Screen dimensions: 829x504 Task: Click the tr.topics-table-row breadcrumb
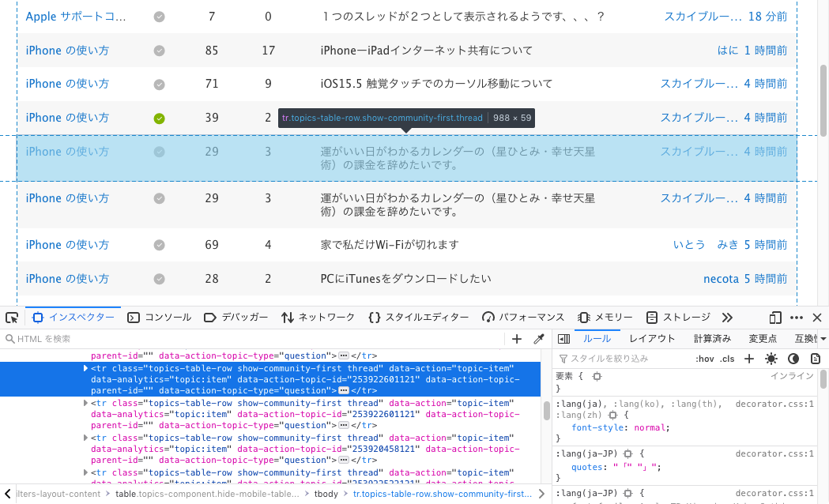(443, 494)
